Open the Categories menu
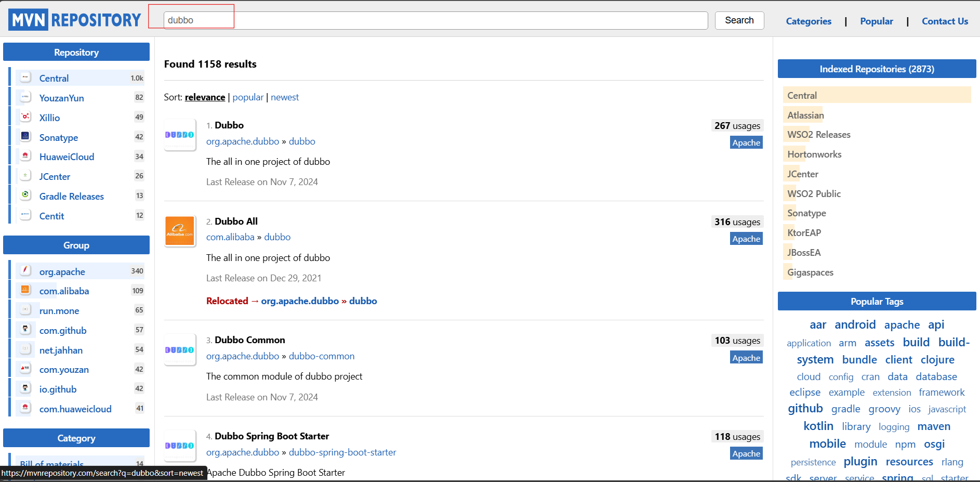980x482 pixels. (809, 21)
